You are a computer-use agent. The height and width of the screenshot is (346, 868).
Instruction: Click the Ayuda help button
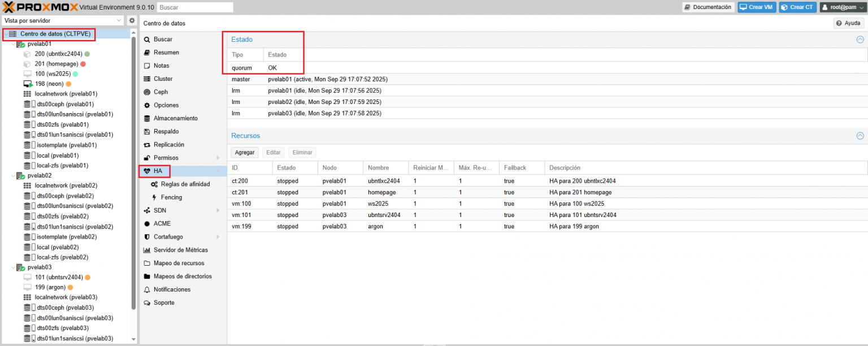[848, 23]
